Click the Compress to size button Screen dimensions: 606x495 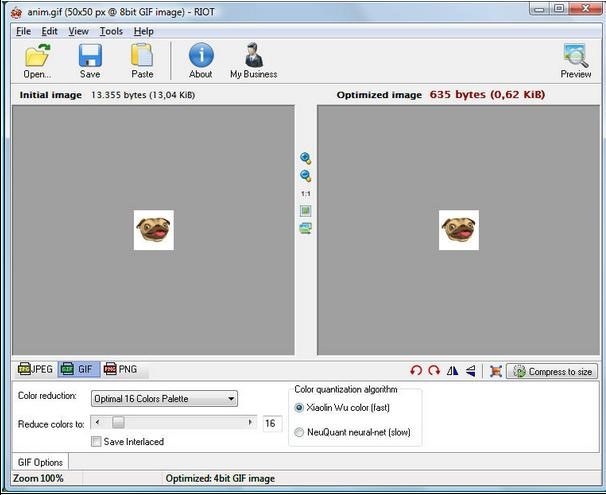(x=552, y=371)
